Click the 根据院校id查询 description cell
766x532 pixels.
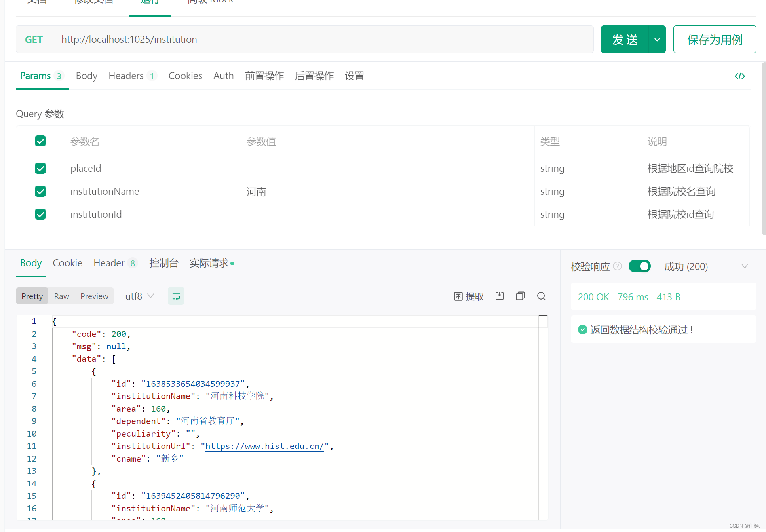click(x=696, y=215)
